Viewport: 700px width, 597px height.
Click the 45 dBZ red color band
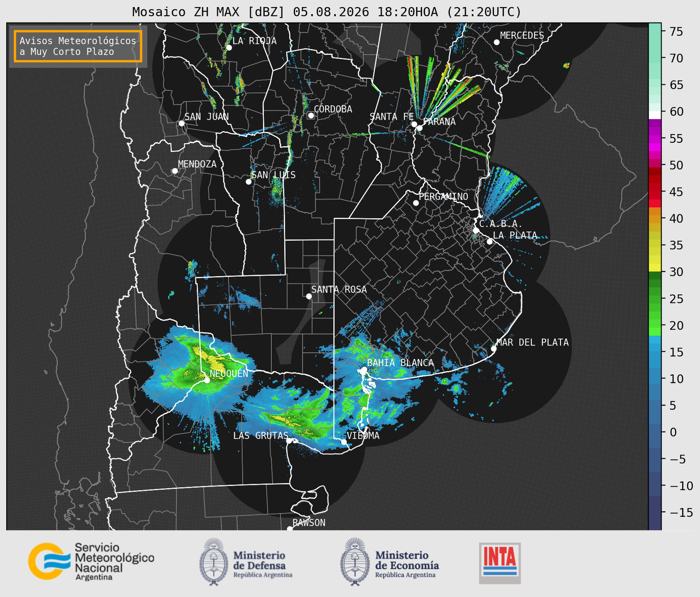click(655, 192)
